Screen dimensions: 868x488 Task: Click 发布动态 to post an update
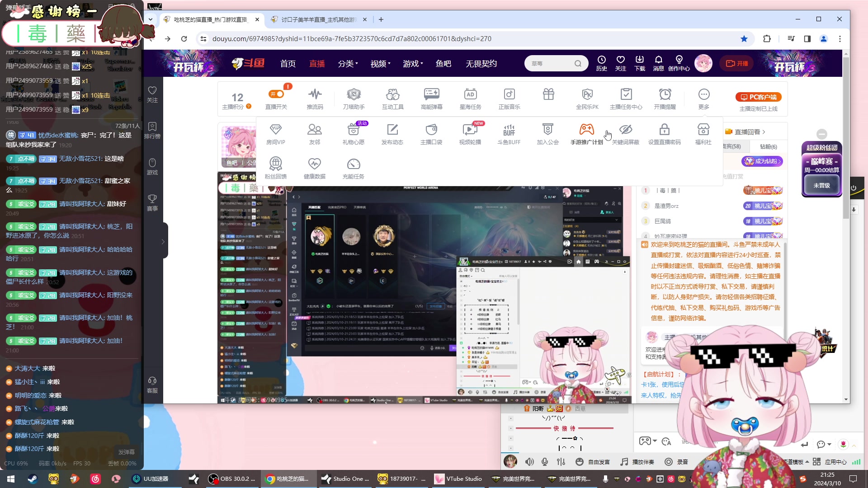point(392,134)
